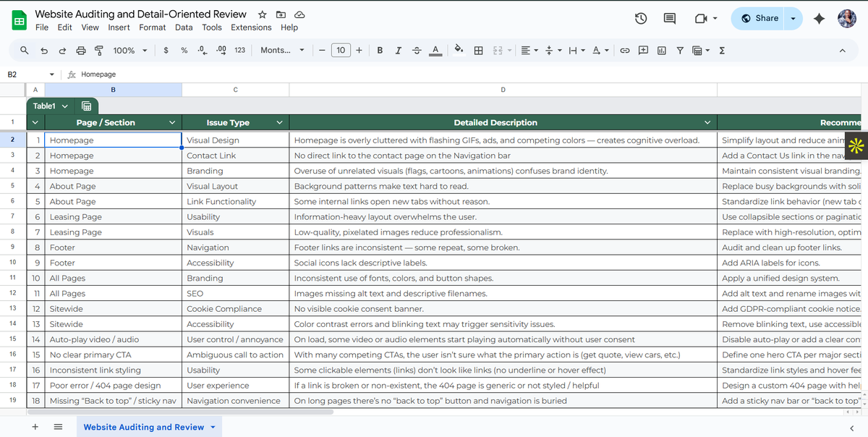Open the table views dropdown in toolbar
This screenshot has width=868, height=437.
click(701, 51)
